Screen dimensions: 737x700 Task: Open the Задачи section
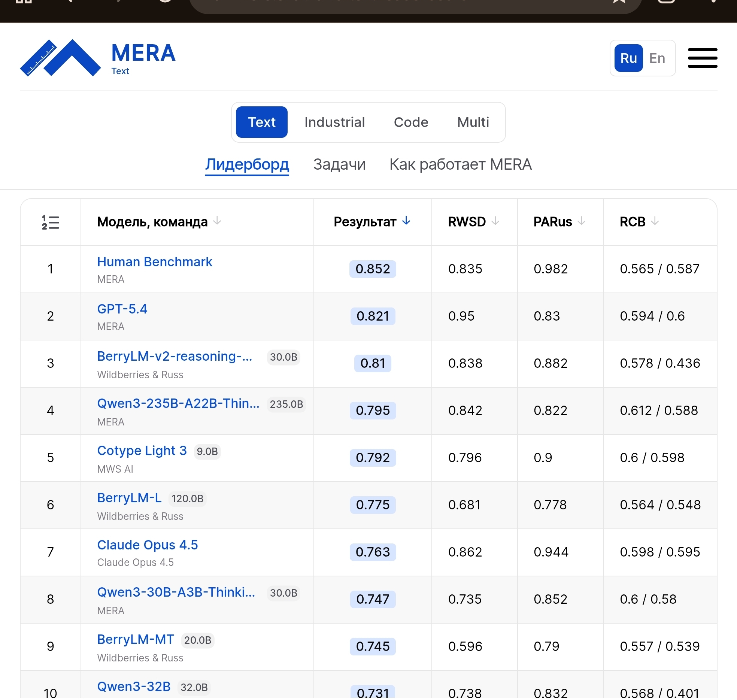coord(339,164)
